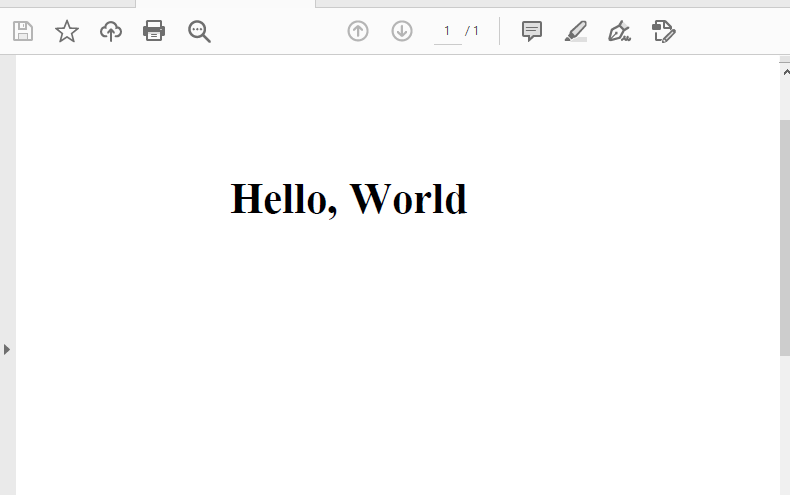Expand the left navigation pane arrow

coord(7,349)
